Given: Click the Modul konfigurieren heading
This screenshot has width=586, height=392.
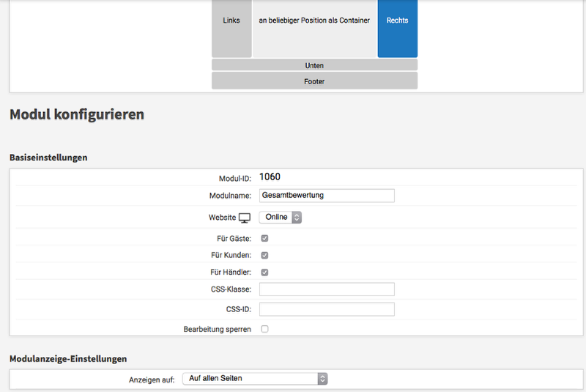Looking at the screenshot, I should (76, 114).
